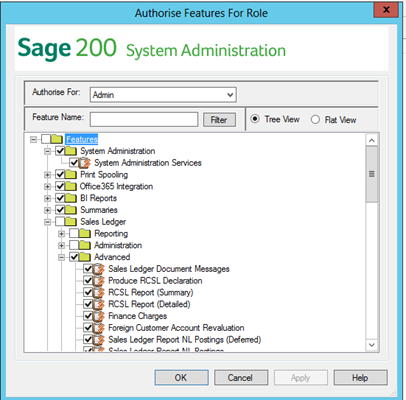Screen dimensions: 406x400
Task: Open Help for this dialog
Action: [x=360, y=378]
